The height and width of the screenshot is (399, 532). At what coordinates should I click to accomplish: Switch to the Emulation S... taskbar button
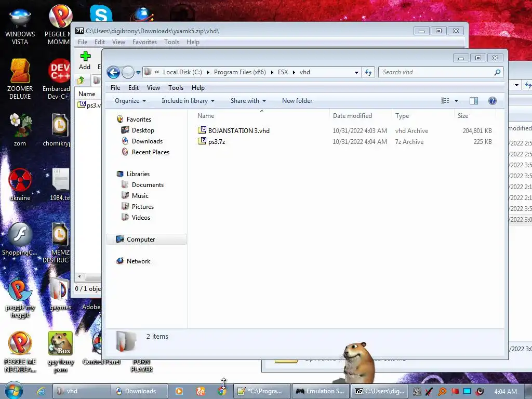tap(321, 391)
